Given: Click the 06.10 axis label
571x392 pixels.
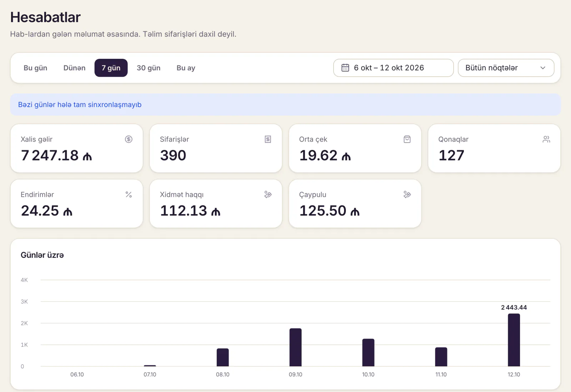Looking at the screenshot, I should click(77, 375).
